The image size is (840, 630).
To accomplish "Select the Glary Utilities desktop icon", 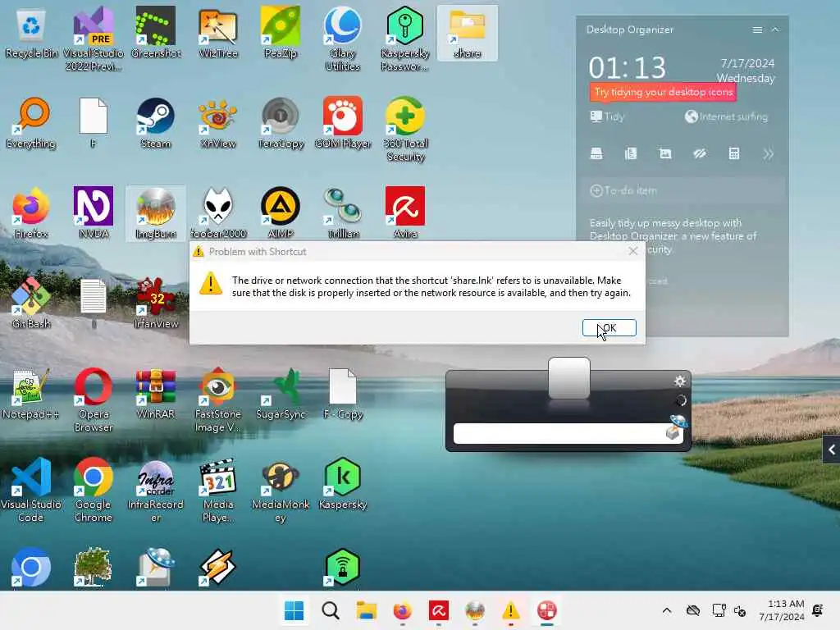I will coord(343,39).
